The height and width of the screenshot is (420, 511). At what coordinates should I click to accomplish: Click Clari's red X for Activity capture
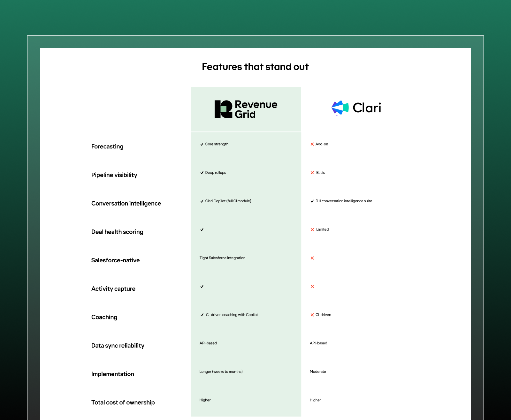click(x=312, y=286)
